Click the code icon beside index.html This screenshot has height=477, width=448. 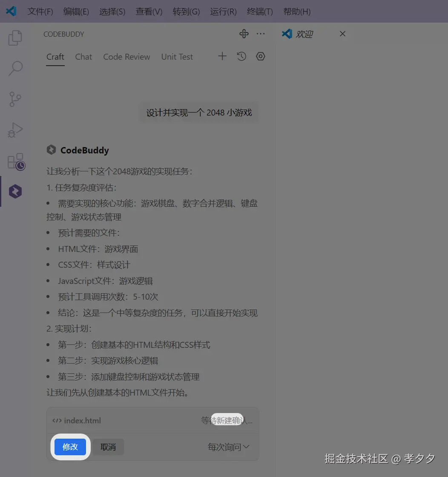57,421
